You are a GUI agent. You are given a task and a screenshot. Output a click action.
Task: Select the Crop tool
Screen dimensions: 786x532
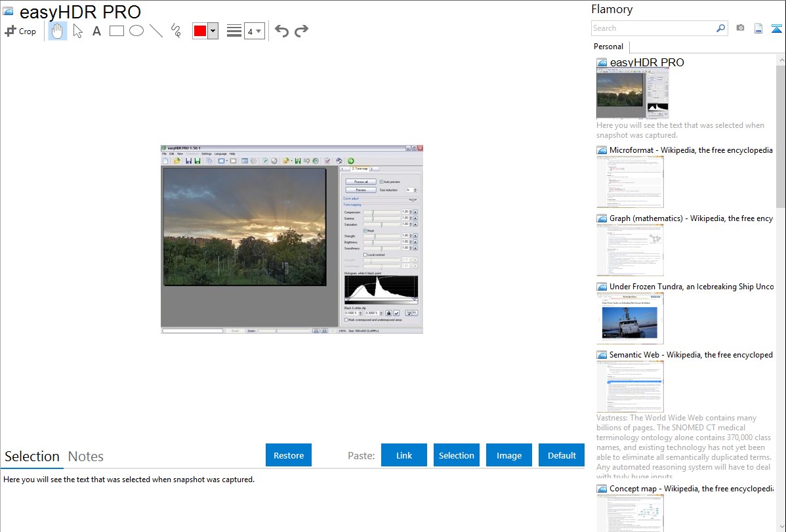point(20,31)
